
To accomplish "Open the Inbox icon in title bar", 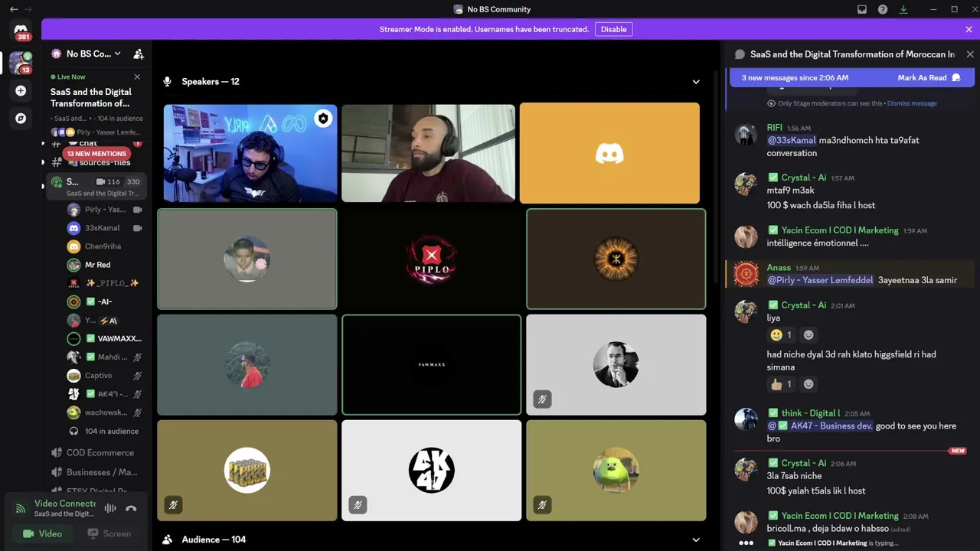I will [862, 9].
